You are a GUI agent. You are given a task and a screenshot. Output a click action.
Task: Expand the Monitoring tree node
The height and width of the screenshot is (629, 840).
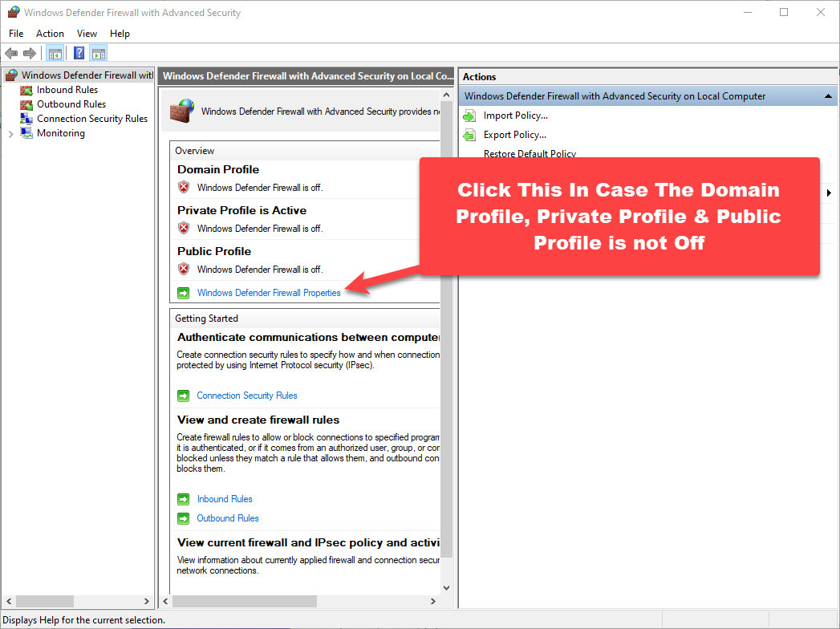tap(10, 134)
